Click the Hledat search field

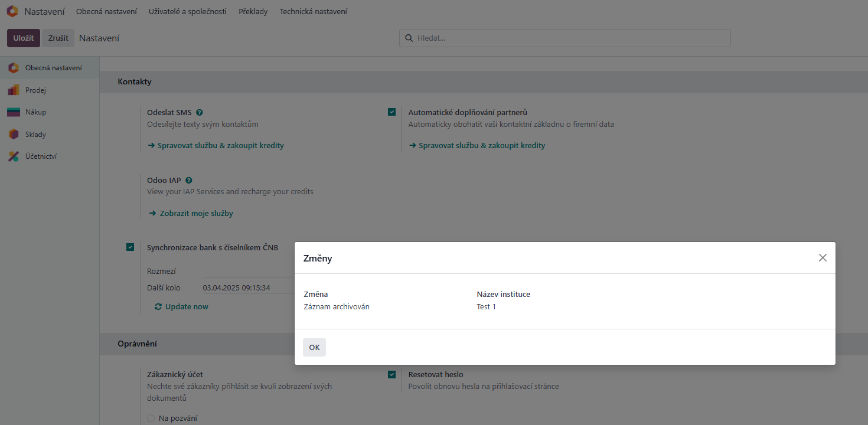[x=567, y=38]
